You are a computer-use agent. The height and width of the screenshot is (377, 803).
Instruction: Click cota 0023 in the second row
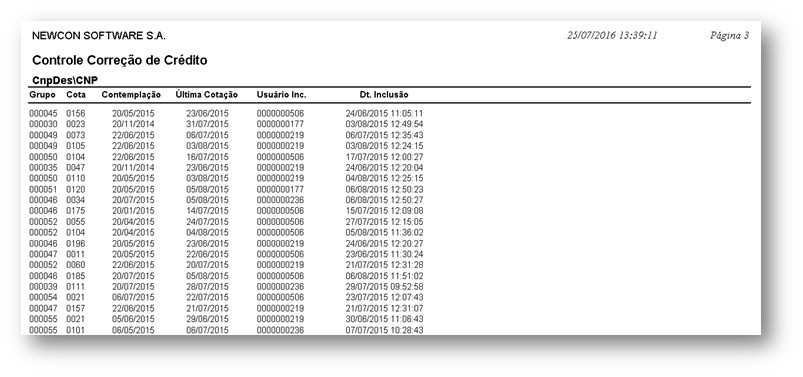click(x=76, y=124)
